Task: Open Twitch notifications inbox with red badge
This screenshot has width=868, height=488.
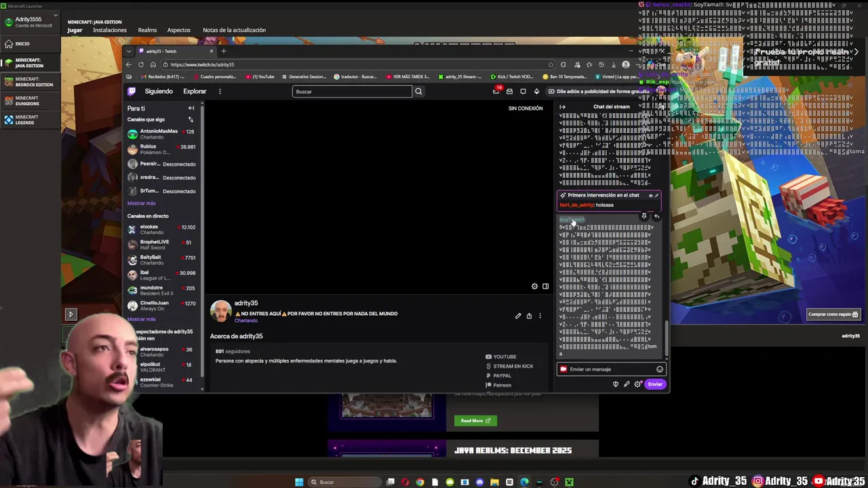Action: tap(497, 91)
